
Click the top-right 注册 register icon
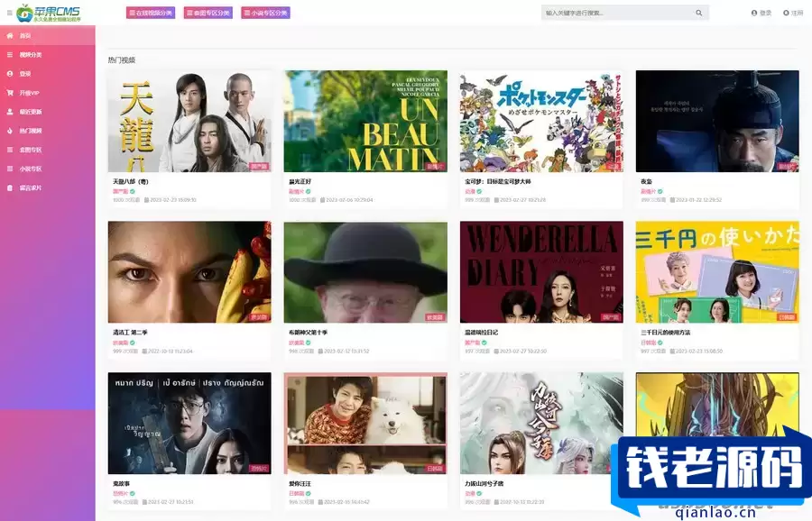click(x=786, y=13)
